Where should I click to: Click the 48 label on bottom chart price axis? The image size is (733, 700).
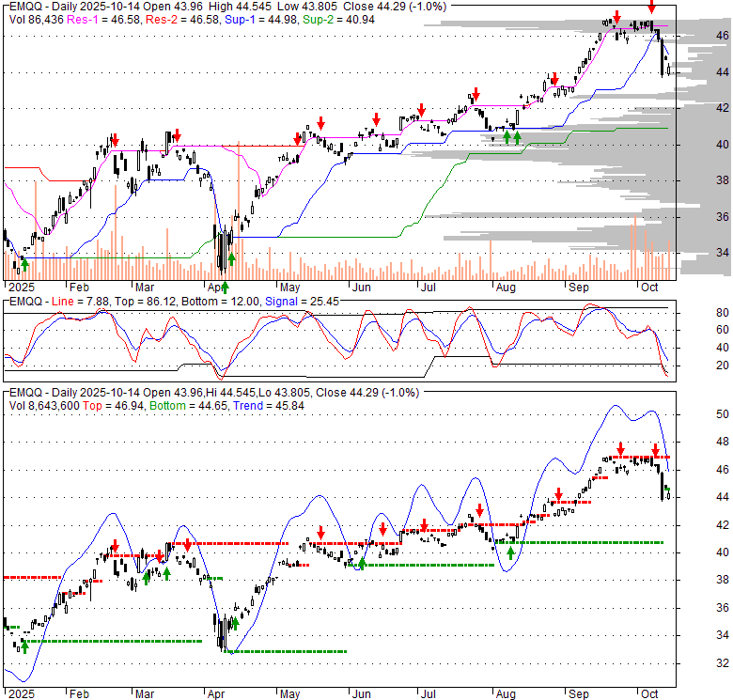click(723, 442)
